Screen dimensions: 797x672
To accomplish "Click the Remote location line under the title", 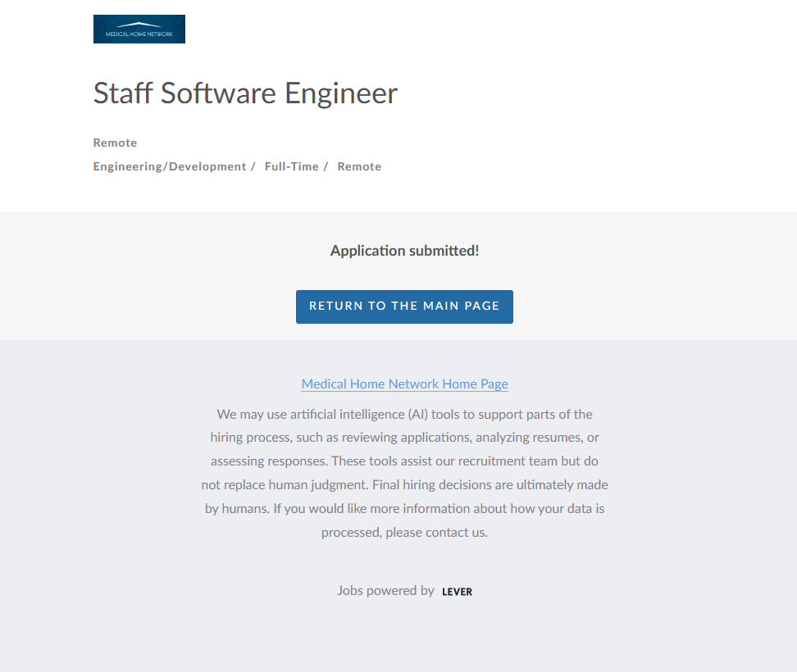I will [x=115, y=143].
